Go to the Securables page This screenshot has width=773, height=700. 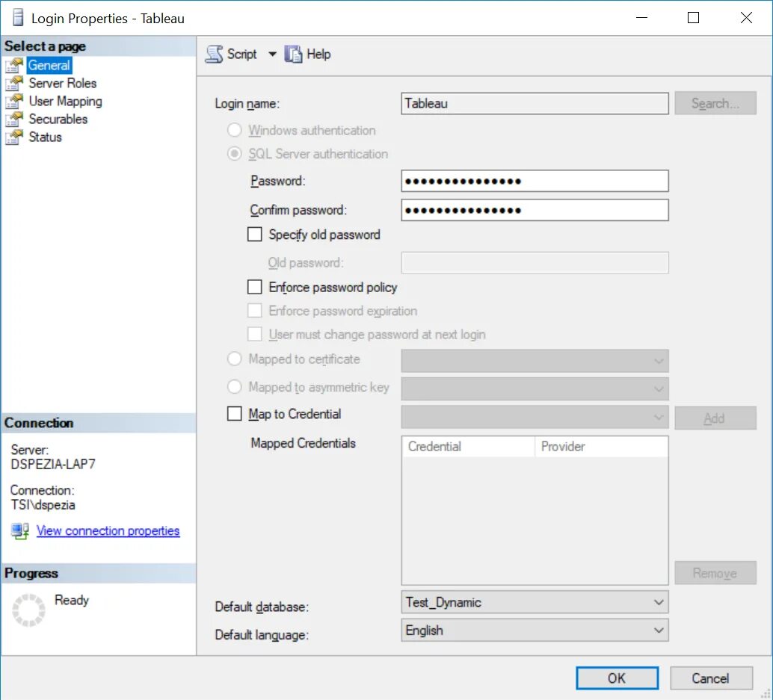[x=58, y=120]
